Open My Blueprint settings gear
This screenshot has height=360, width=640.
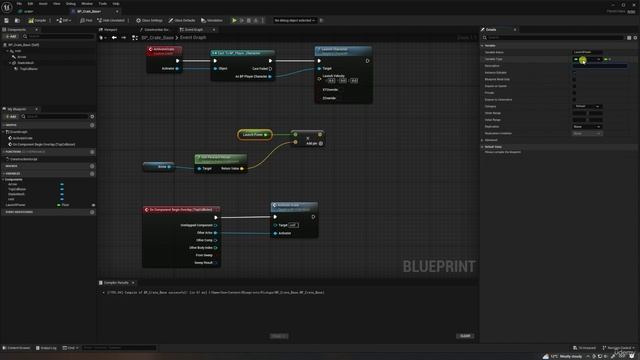(x=92, y=117)
